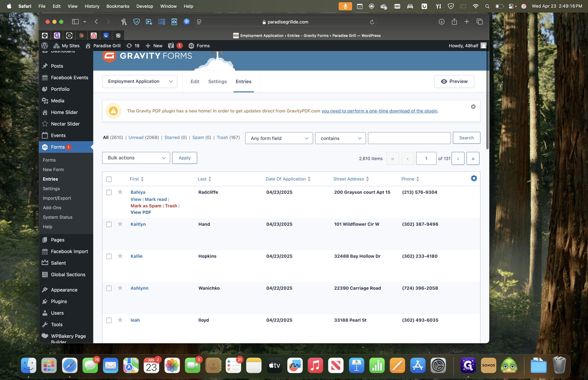Open the Employment Application form switcher
The image size is (588, 380).
pyautogui.click(x=140, y=81)
